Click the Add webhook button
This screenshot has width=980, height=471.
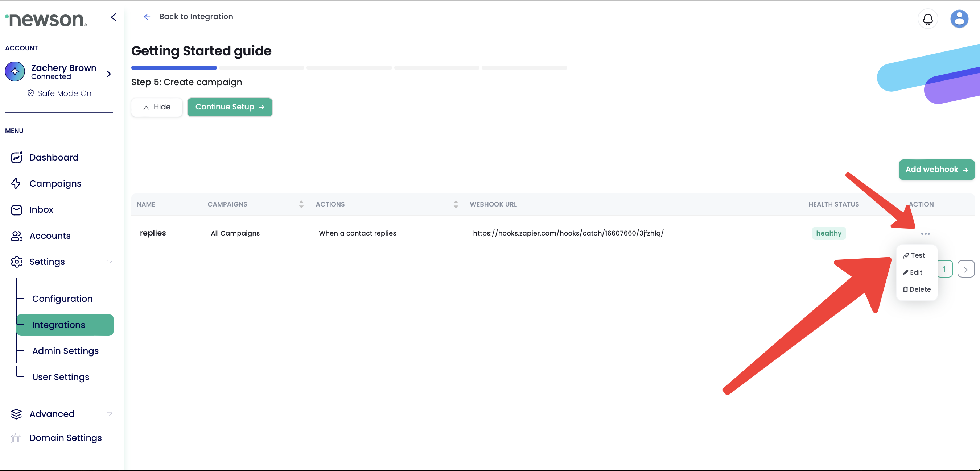click(x=936, y=170)
